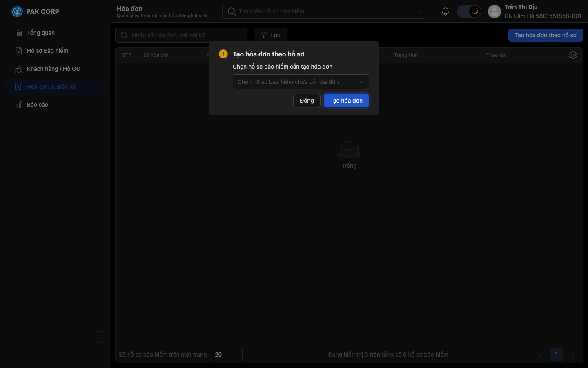
Task: Click the warning icon in the dialog
Action: point(223,54)
